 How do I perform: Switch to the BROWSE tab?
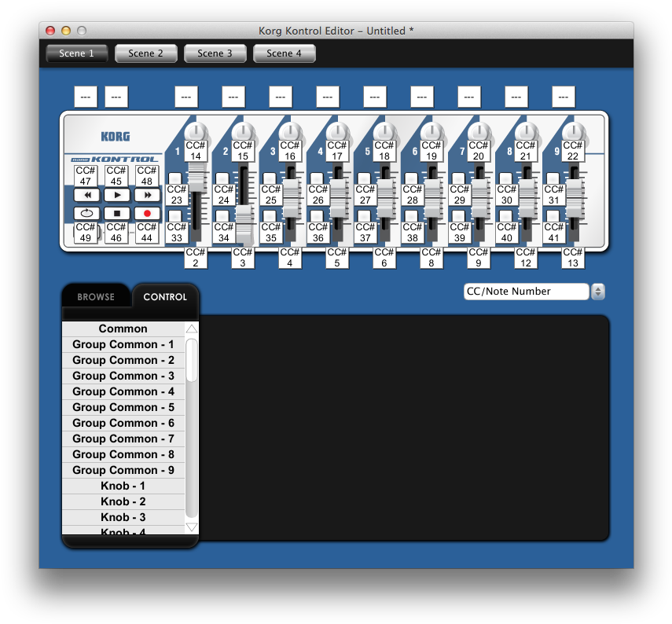click(96, 297)
